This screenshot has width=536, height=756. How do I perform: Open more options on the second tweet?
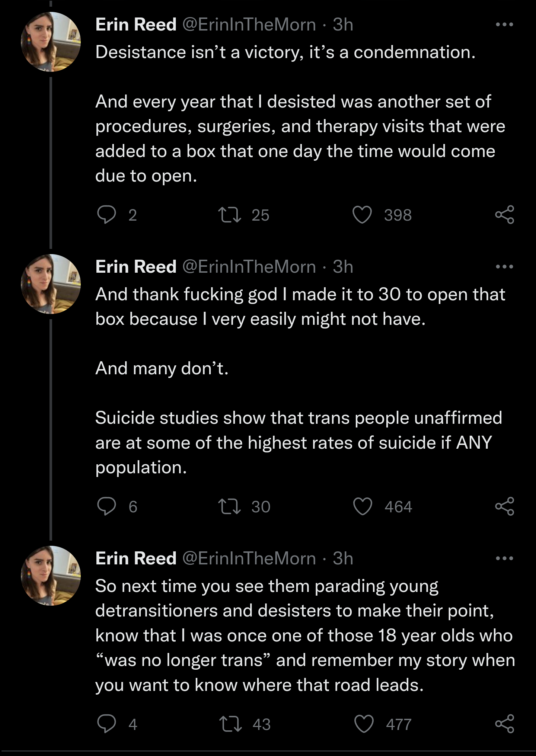[504, 267]
